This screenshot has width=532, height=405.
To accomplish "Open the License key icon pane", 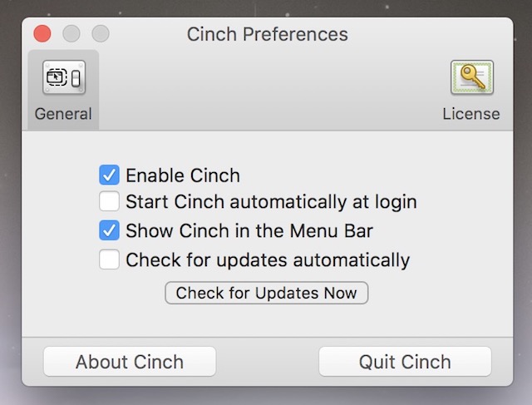I will [471, 77].
